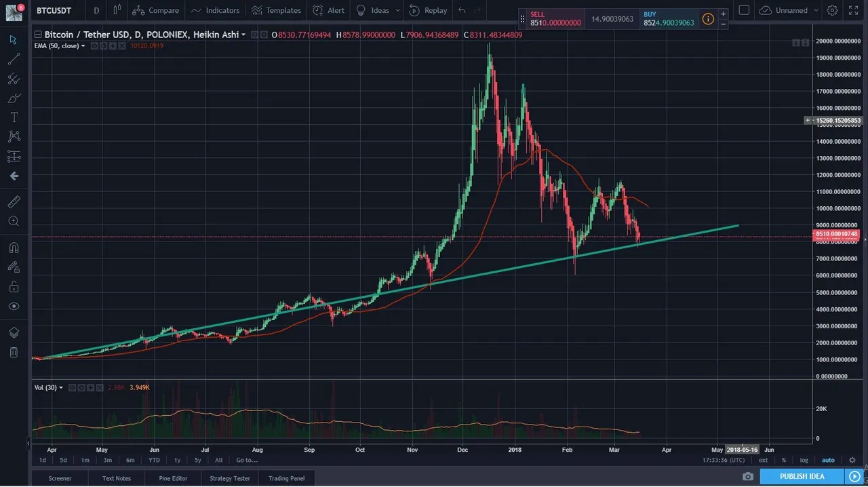The height and width of the screenshot is (487, 868).
Task: Open the Ideas lightbulb button
Action: 372,10
